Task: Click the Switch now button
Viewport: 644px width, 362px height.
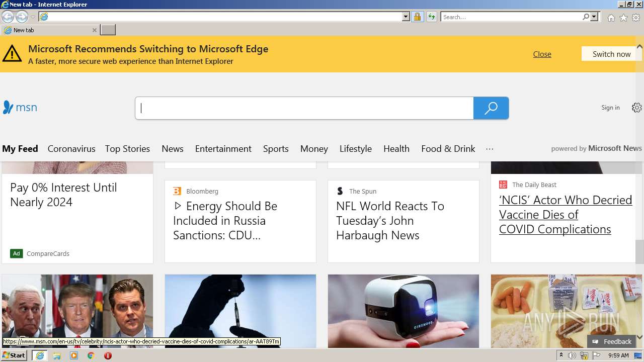Action: click(611, 54)
